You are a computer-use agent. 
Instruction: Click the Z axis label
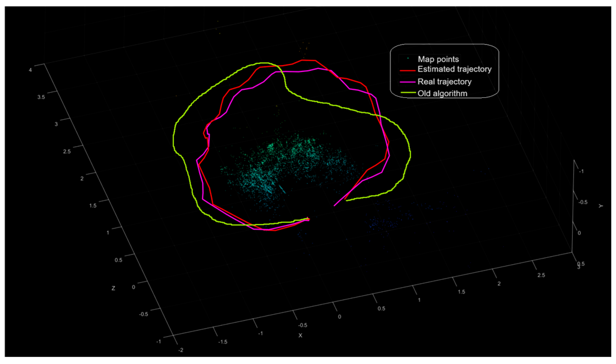[x=113, y=288]
